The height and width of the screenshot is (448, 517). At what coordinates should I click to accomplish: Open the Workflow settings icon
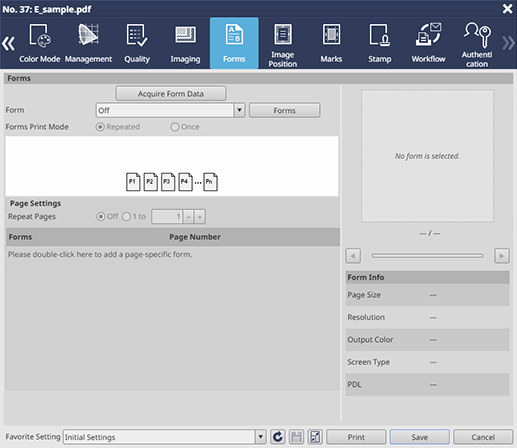(x=428, y=35)
